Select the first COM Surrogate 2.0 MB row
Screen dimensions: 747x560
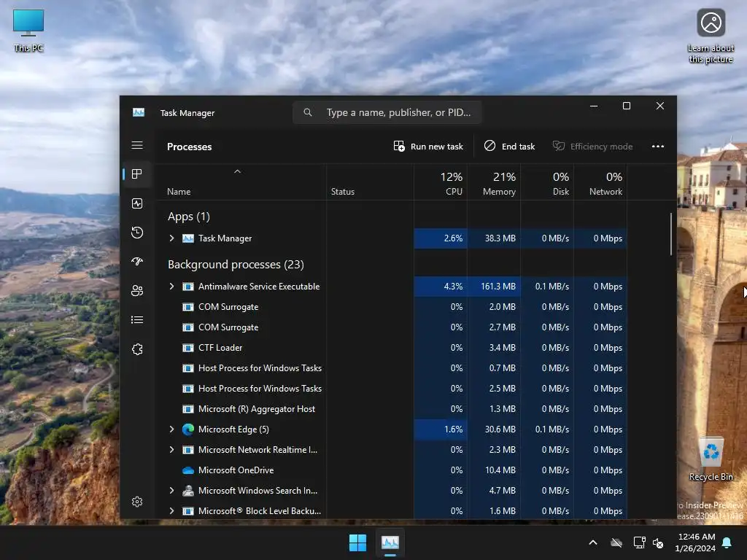(x=392, y=307)
